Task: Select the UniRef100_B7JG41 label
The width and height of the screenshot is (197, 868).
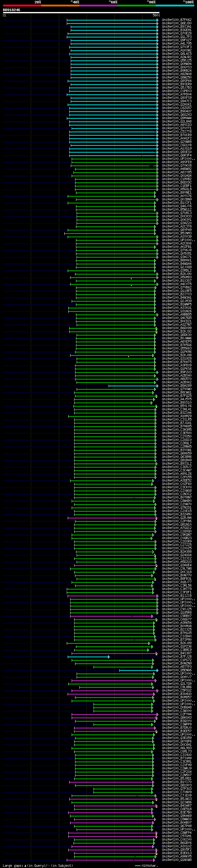Action: 177,423
